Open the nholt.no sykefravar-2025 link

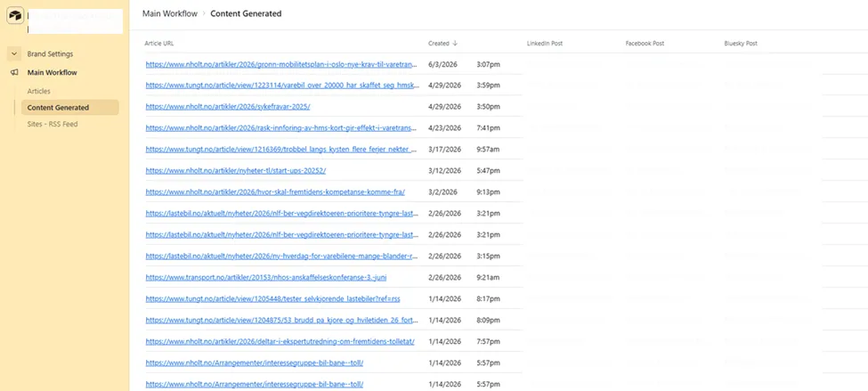point(228,107)
